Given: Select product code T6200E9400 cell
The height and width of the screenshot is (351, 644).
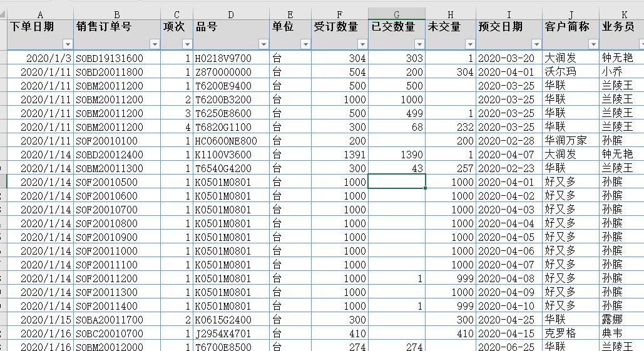Looking at the screenshot, I should pyautogui.click(x=231, y=86).
